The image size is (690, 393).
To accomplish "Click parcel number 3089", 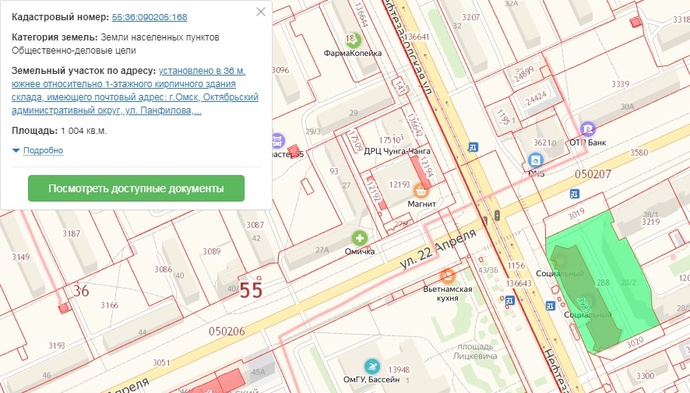I will 211,251.
